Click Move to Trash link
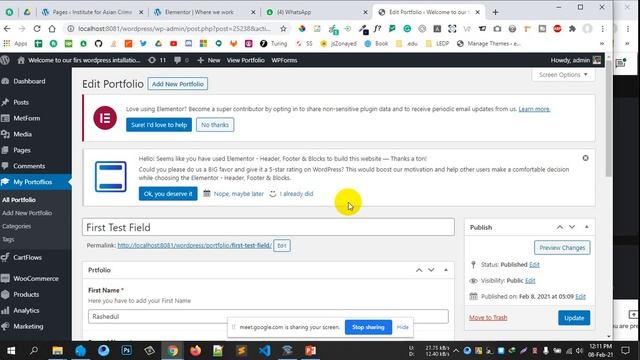640x360 pixels. point(488,318)
